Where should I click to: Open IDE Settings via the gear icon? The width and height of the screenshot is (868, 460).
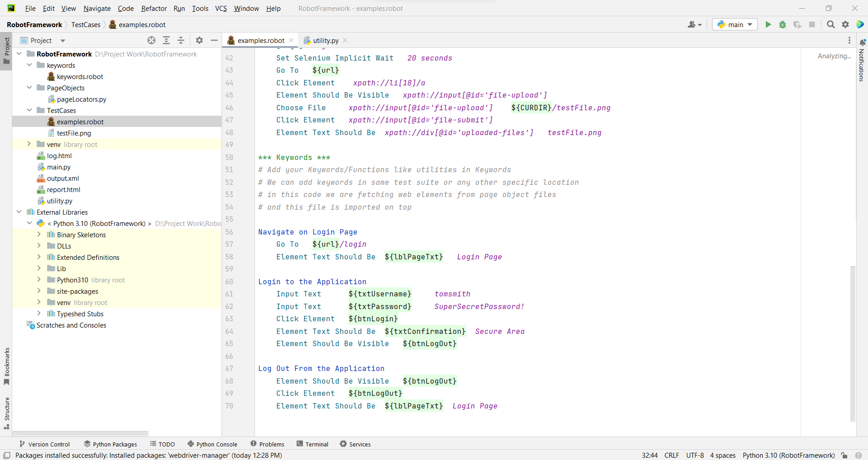[x=845, y=24]
